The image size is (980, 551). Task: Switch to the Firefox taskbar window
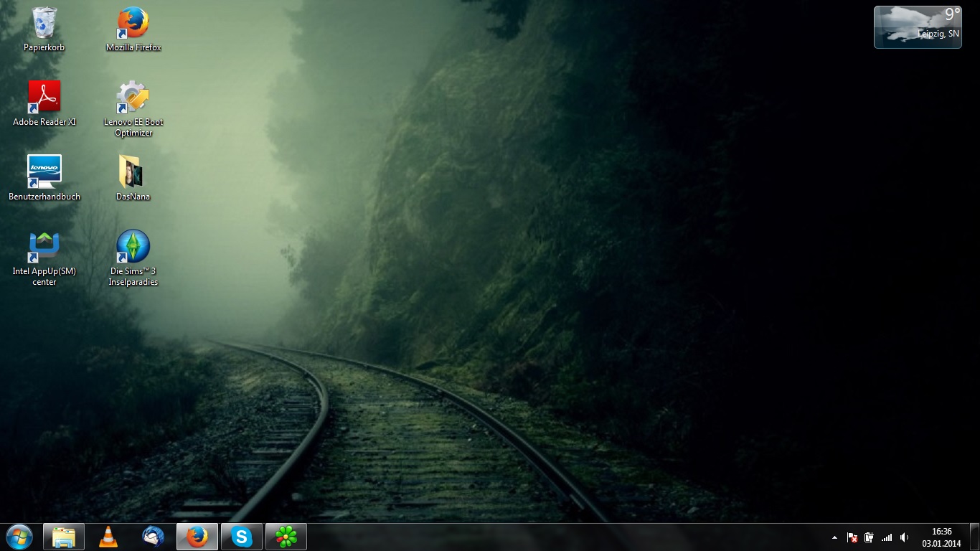(x=197, y=537)
